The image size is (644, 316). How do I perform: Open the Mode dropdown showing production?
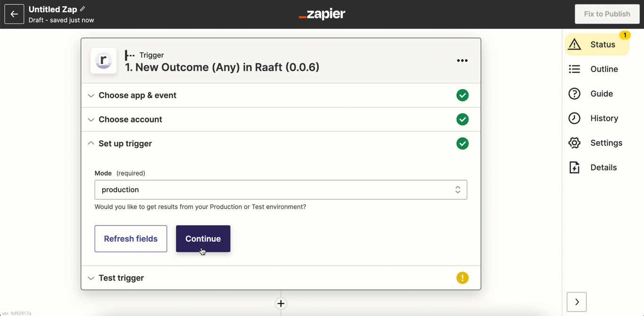click(281, 190)
